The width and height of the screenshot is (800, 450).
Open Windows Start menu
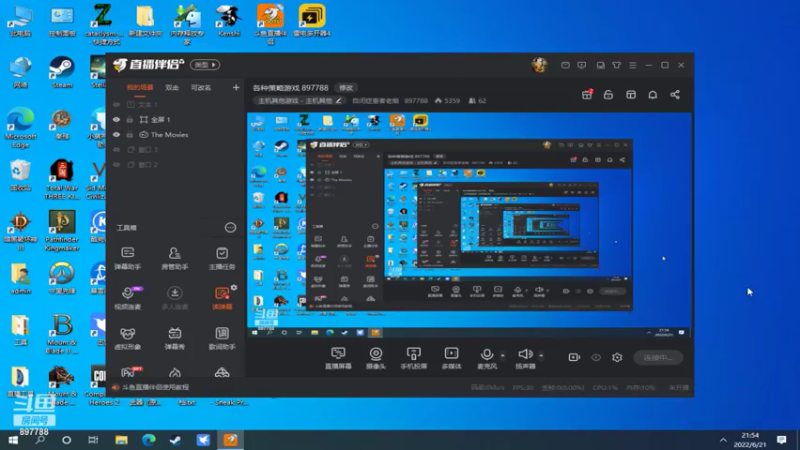point(13,440)
